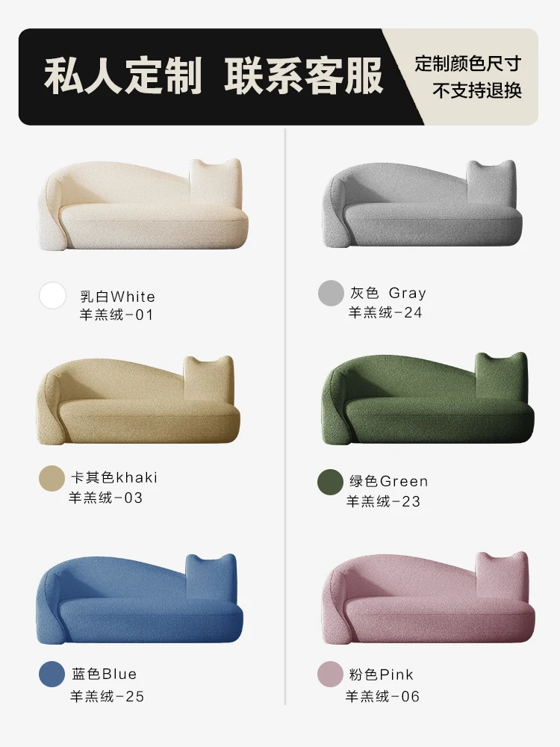Select the gray color swatch circle

[x=331, y=293]
